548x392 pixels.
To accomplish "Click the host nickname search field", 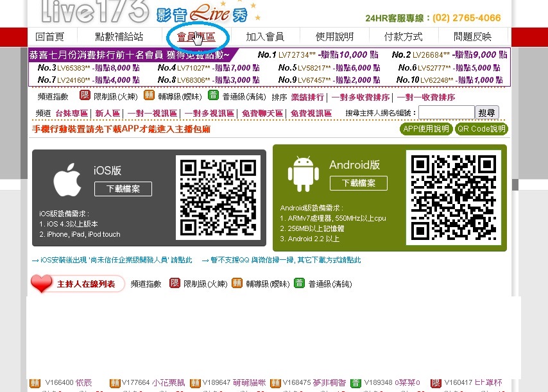I will tap(447, 112).
